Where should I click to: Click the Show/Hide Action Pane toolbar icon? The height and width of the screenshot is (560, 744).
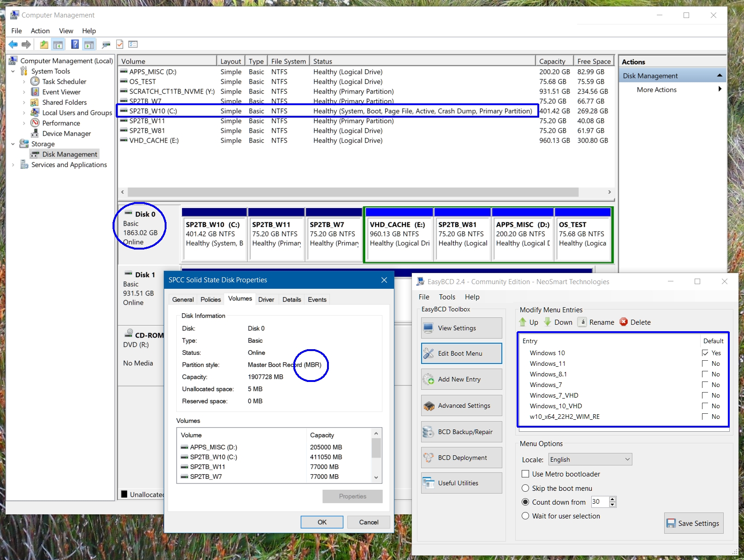click(x=89, y=44)
